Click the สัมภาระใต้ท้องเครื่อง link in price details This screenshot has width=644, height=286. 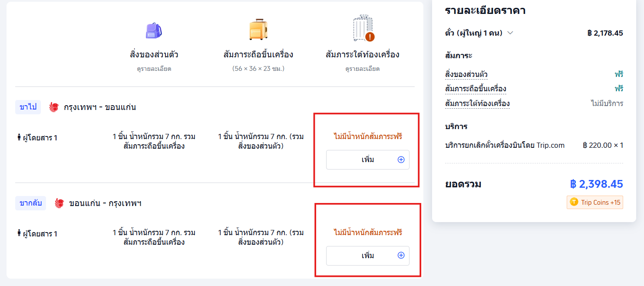point(477,103)
